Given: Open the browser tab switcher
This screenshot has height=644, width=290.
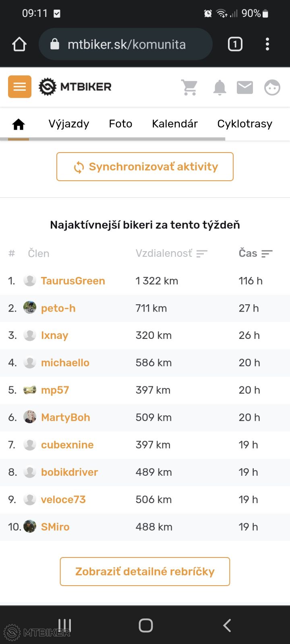Looking at the screenshot, I should tap(235, 44).
